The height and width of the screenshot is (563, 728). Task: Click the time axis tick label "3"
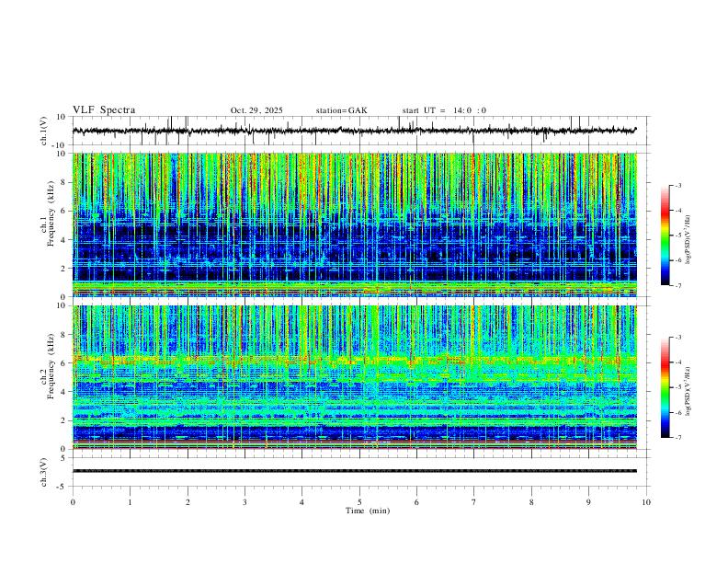245,502
